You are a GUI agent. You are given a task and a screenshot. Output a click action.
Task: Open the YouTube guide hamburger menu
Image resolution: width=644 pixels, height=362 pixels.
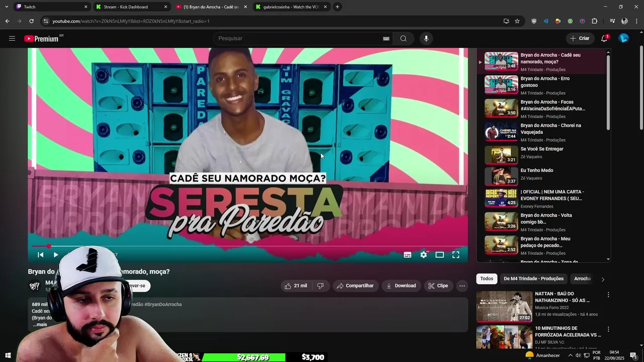(12, 39)
